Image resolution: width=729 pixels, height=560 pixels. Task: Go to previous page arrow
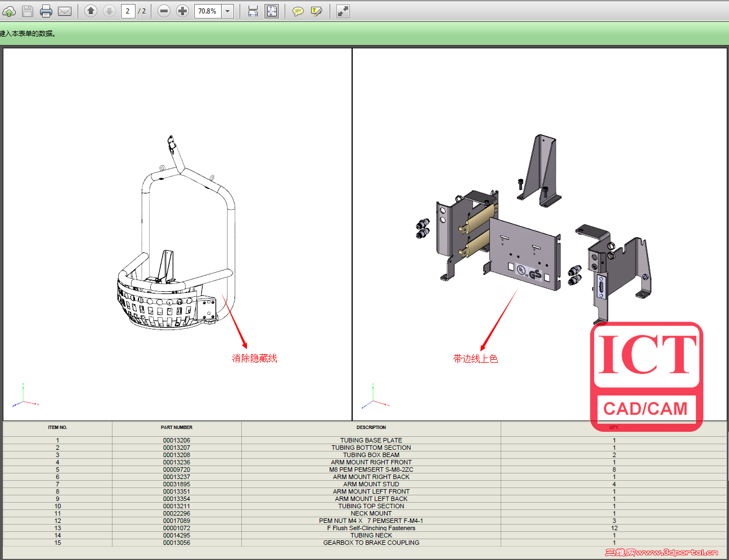pyautogui.click(x=91, y=11)
